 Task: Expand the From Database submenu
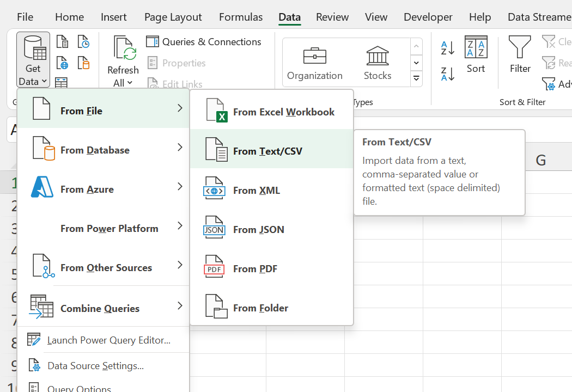click(104, 150)
